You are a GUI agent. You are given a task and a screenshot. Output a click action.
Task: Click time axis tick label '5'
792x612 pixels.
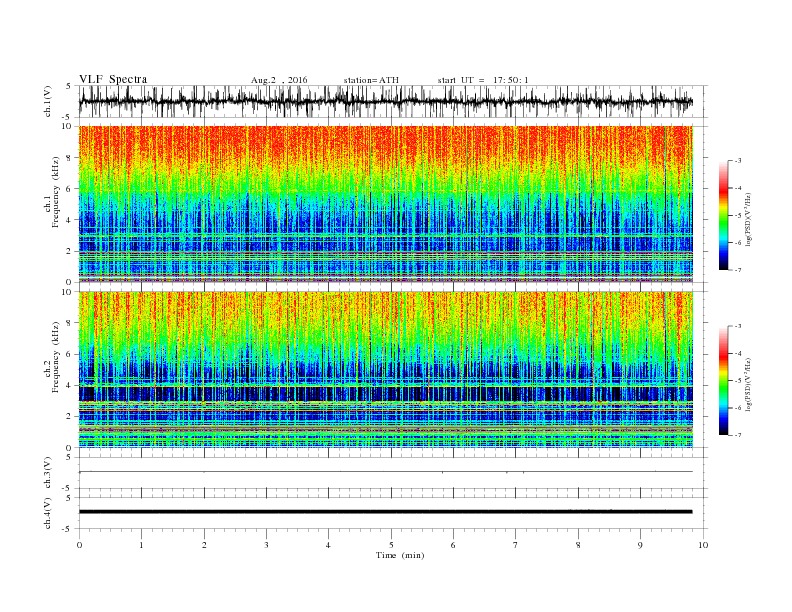click(391, 545)
